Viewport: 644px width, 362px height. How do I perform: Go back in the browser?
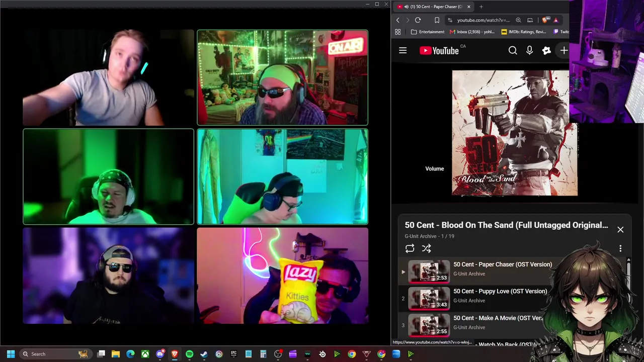397,20
